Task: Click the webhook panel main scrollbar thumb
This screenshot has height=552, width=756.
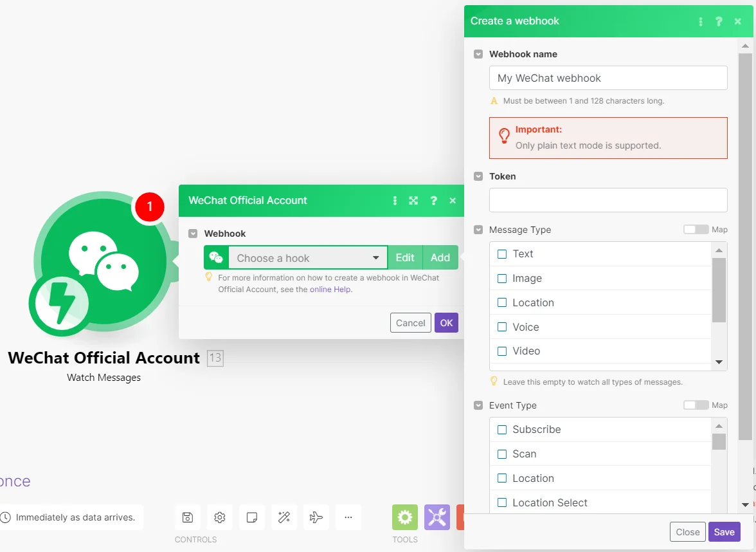Action: click(746, 246)
